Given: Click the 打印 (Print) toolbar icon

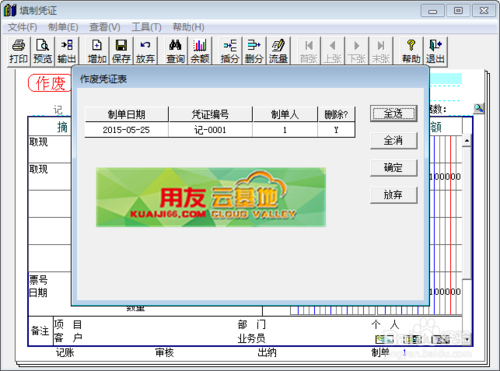Looking at the screenshot, I should (x=19, y=51).
